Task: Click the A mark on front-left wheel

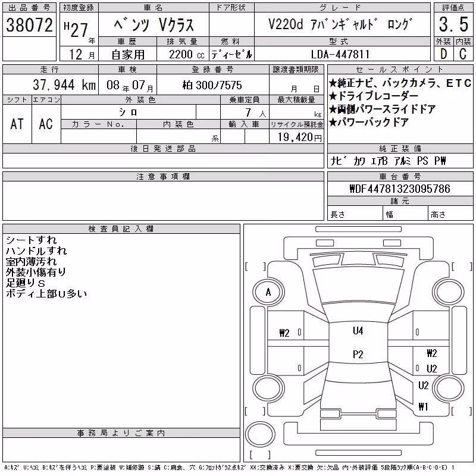Action: pos(268,292)
